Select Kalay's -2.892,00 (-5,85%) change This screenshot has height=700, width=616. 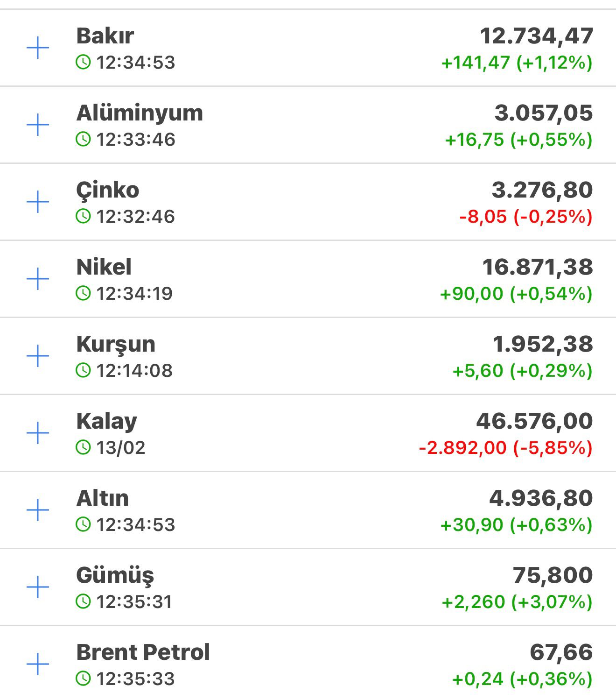click(505, 447)
